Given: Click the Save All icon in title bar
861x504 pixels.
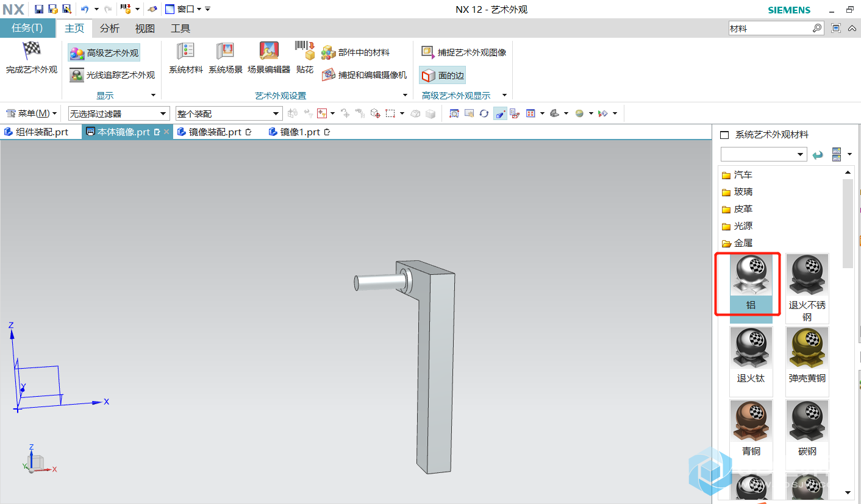Looking at the screenshot, I should pyautogui.click(x=52, y=9).
